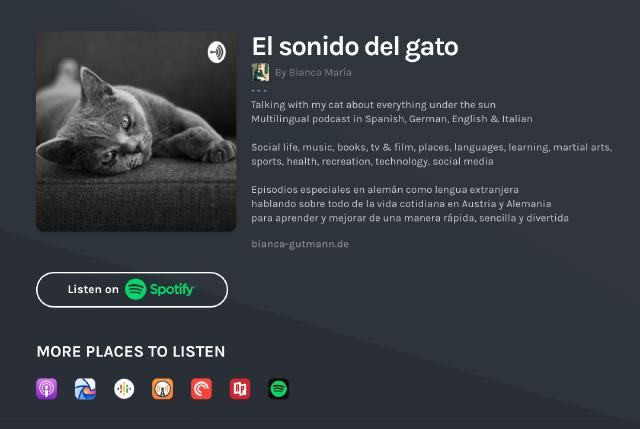Image resolution: width=640 pixels, height=429 pixels.
Task: Open the black Spotify icon under More Places
Action: pyautogui.click(x=279, y=389)
